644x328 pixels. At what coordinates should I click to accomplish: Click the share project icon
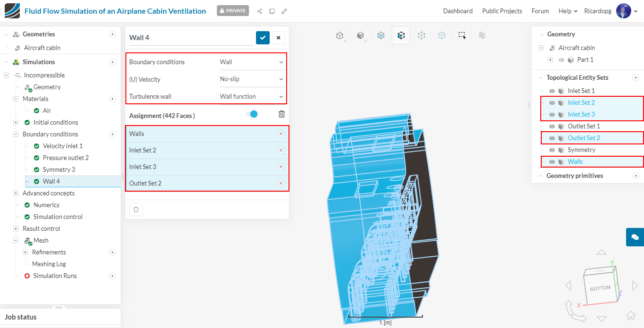tap(260, 11)
